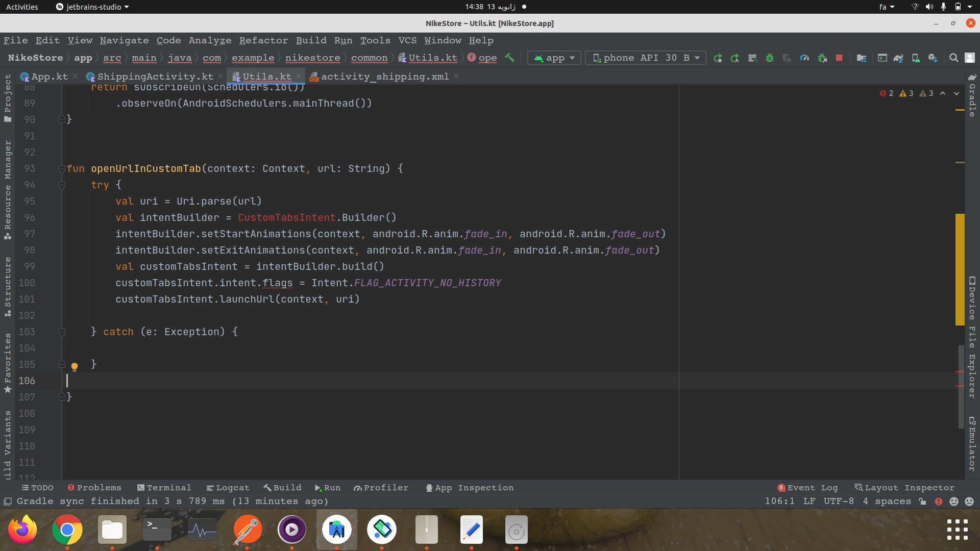This screenshot has width=980, height=551.
Task: Start debugging with the green bug icon
Action: (770, 58)
